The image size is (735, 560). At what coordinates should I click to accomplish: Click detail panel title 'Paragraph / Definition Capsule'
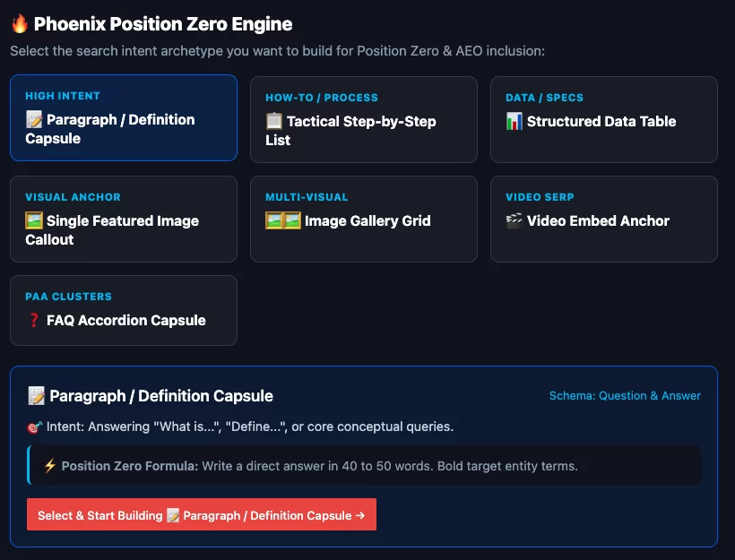click(x=161, y=396)
